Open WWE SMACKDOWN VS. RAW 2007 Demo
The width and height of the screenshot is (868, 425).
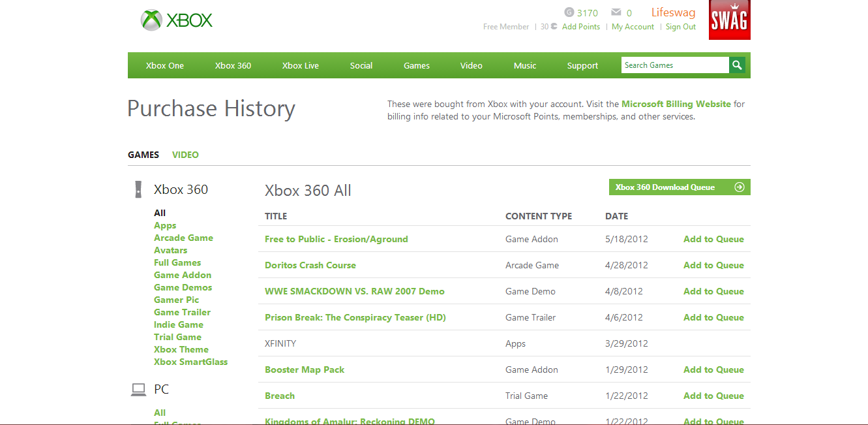coord(355,291)
